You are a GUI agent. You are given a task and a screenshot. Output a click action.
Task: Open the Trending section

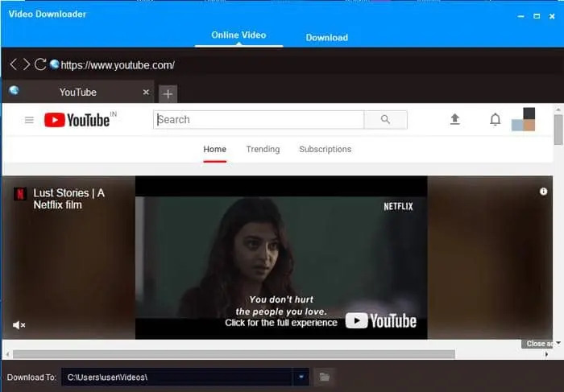tap(263, 149)
